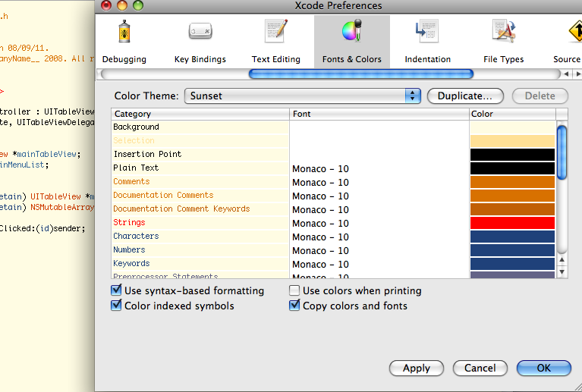Click the Cancel button
The image size is (582, 392).
click(x=480, y=368)
